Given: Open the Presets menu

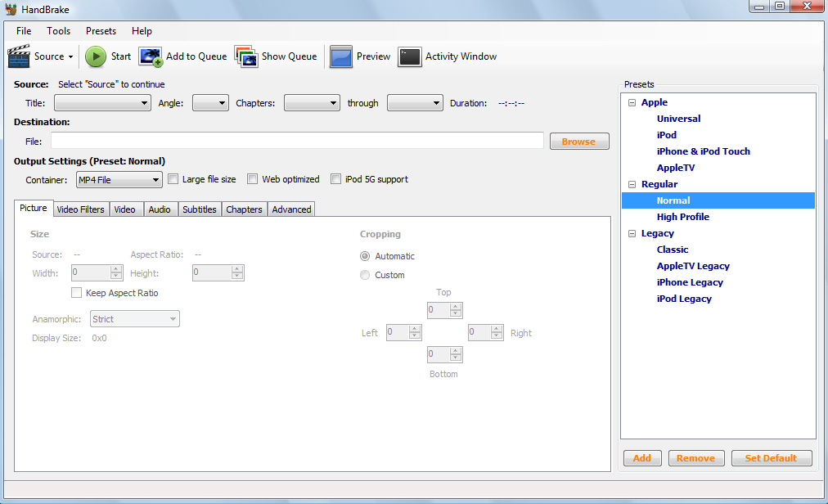Looking at the screenshot, I should pyautogui.click(x=101, y=30).
